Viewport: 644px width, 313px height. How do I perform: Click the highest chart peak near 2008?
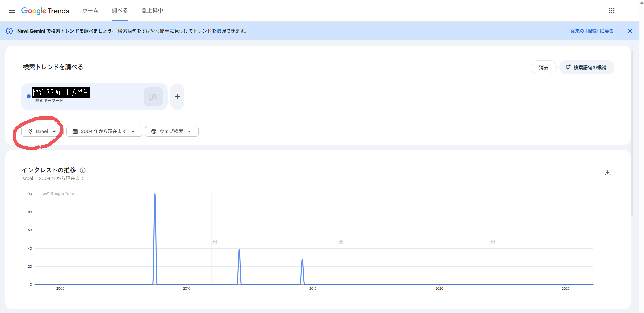pos(155,194)
